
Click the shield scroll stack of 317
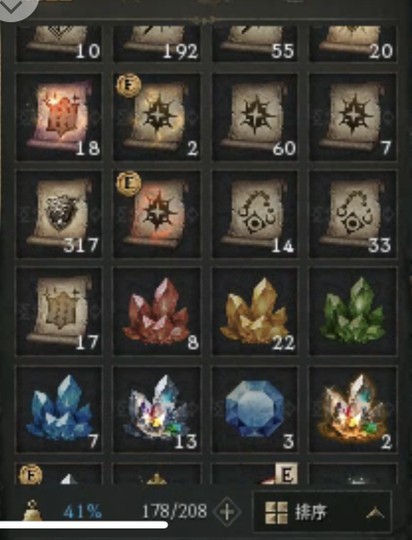[59, 214]
